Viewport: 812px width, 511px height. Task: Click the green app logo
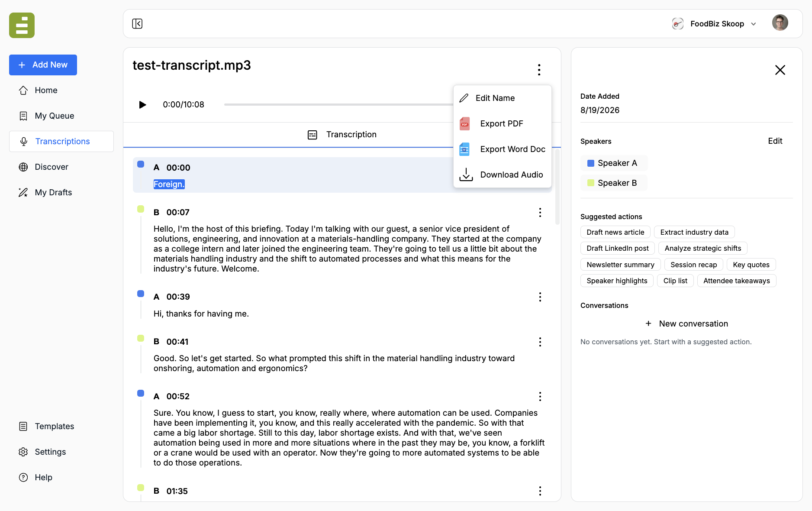click(22, 25)
